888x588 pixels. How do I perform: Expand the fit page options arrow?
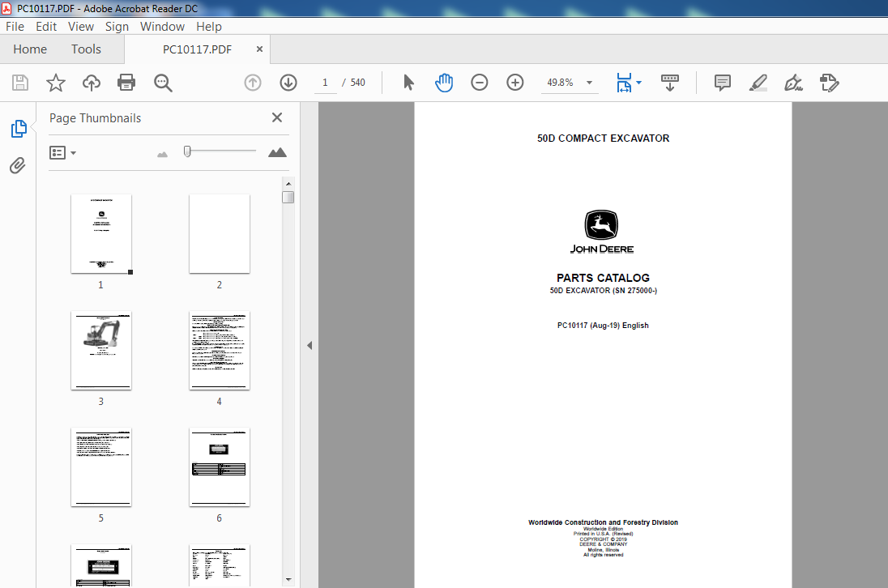click(638, 83)
